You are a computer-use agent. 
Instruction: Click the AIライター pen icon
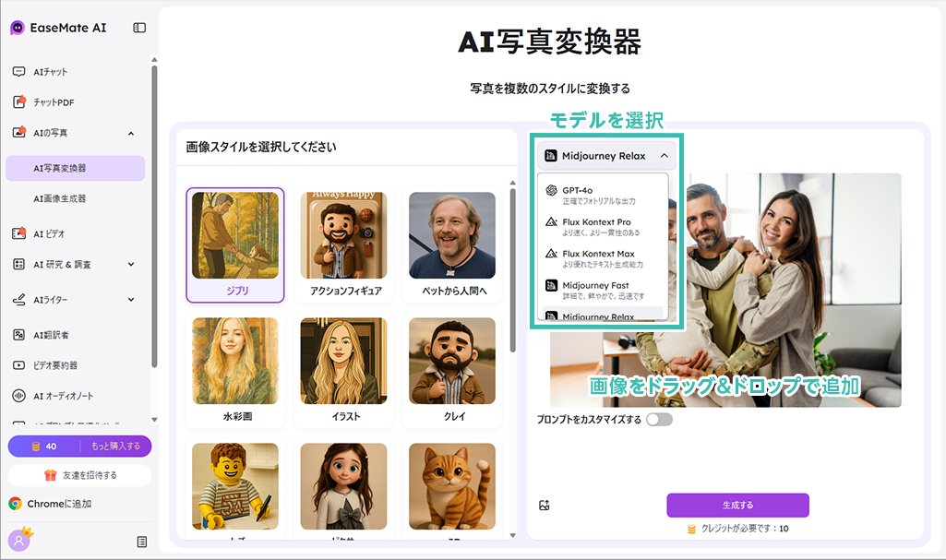pos(18,300)
